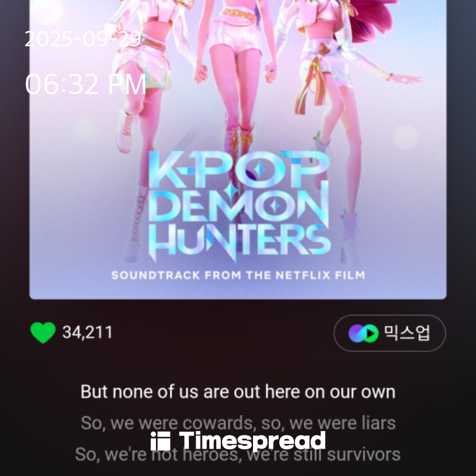The image size is (476, 476).
Task: Jump to lyric "So, we're not heroes"
Action: (x=238, y=454)
